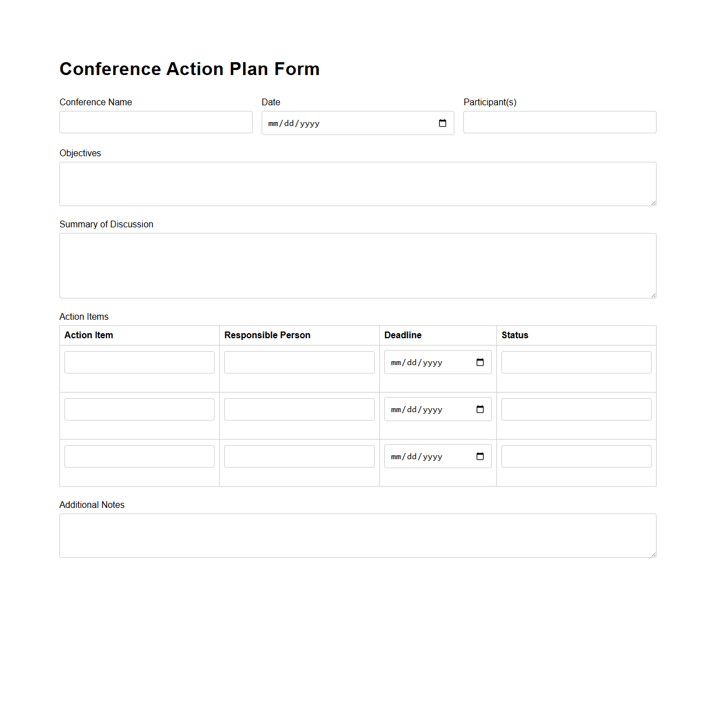
Task: Click inside the Additional Notes text area
Action: point(357,535)
